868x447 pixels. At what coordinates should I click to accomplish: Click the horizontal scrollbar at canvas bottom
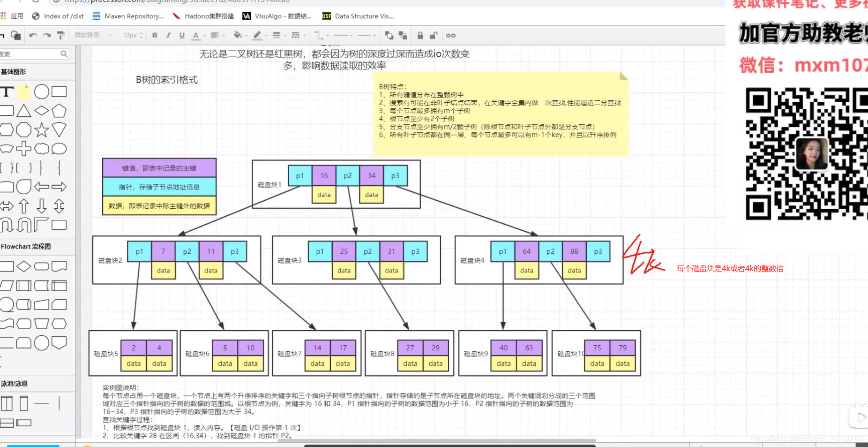click(x=436, y=441)
